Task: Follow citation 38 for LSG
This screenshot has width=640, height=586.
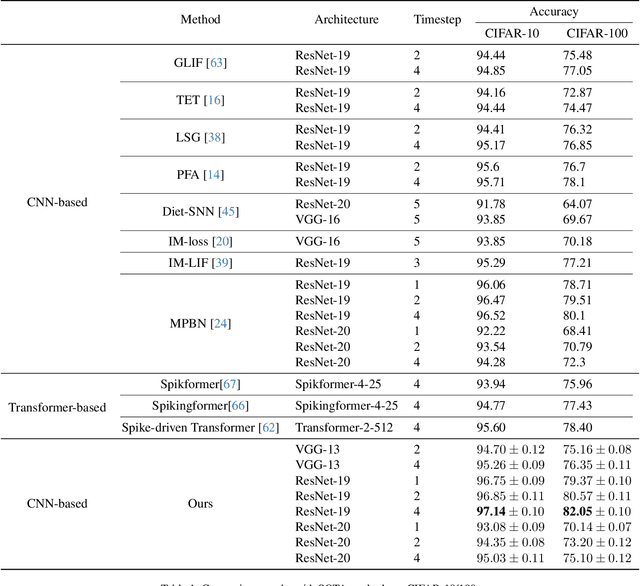Action: pos(215,137)
